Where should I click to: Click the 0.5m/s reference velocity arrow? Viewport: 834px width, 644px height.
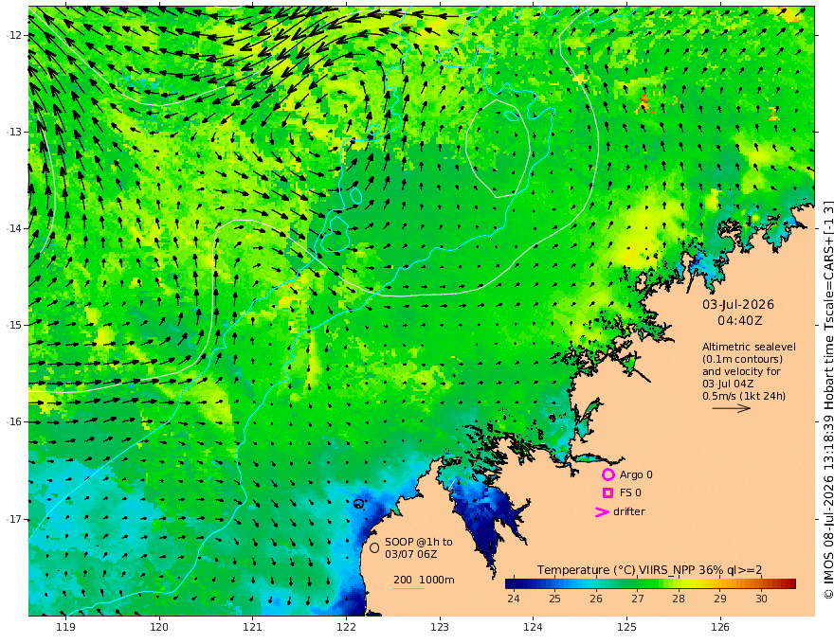(732, 408)
